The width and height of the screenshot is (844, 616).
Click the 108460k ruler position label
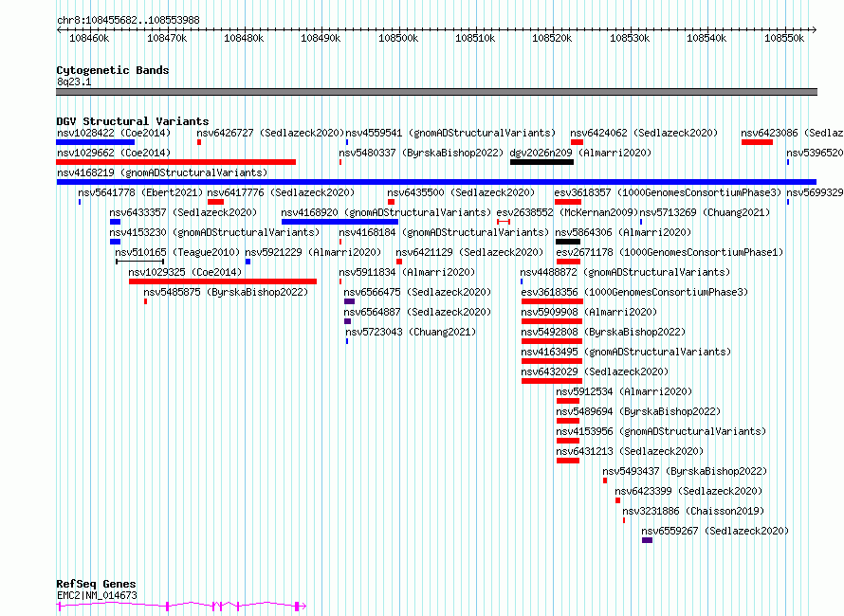(x=89, y=38)
